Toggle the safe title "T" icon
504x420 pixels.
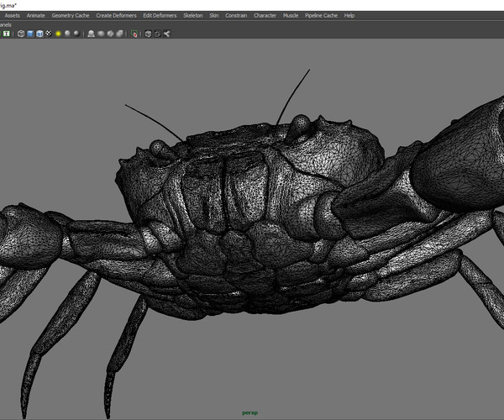7,34
